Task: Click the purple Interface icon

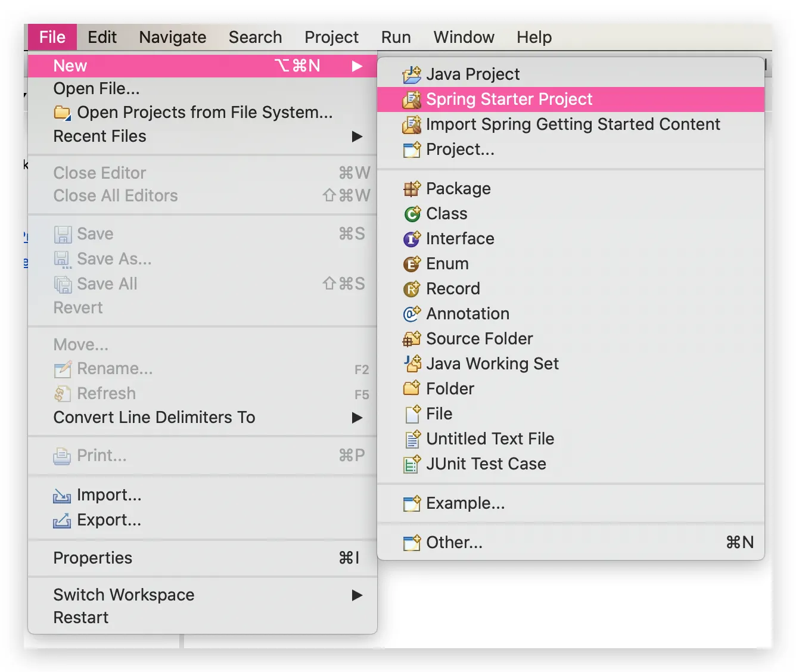Action: coord(412,239)
